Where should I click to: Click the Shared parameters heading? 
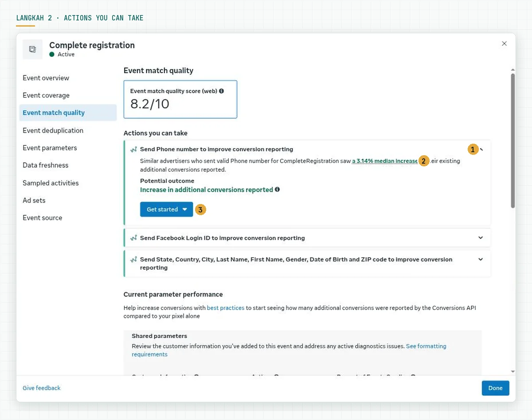pyautogui.click(x=160, y=336)
